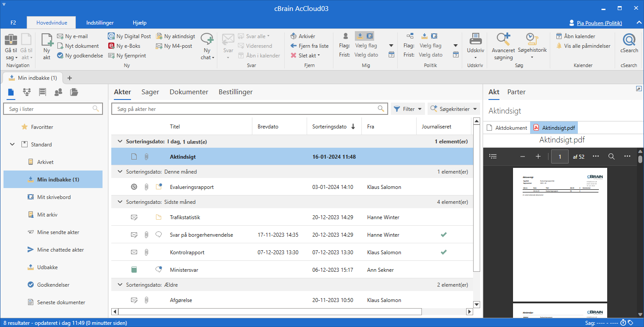Collapse the Standard tree node
The width and height of the screenshot is (644, 327).
point(13,144)
